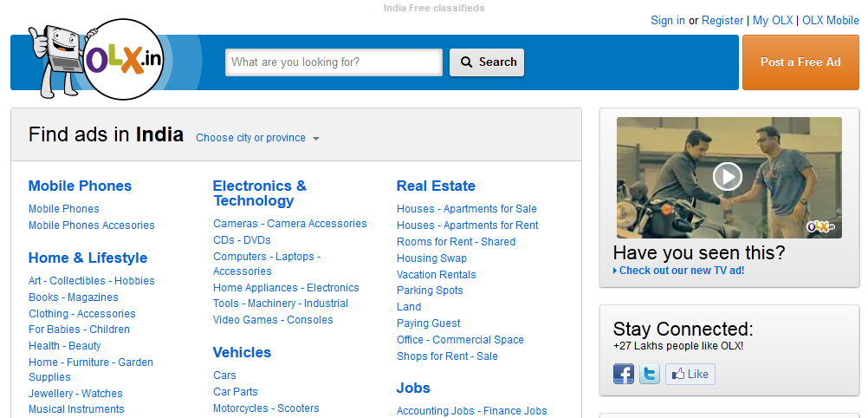Browse Art - Collectibles - Hobbies

click(91, 280)
